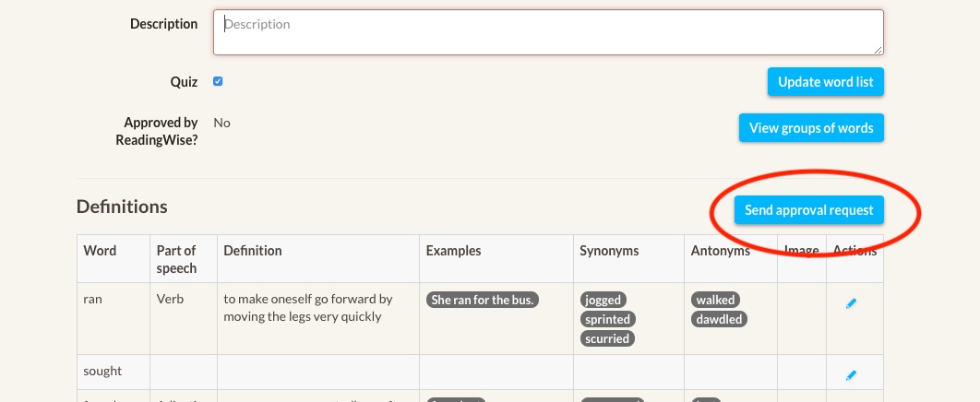Click the 'walked' antonym tag

(716, 300)
